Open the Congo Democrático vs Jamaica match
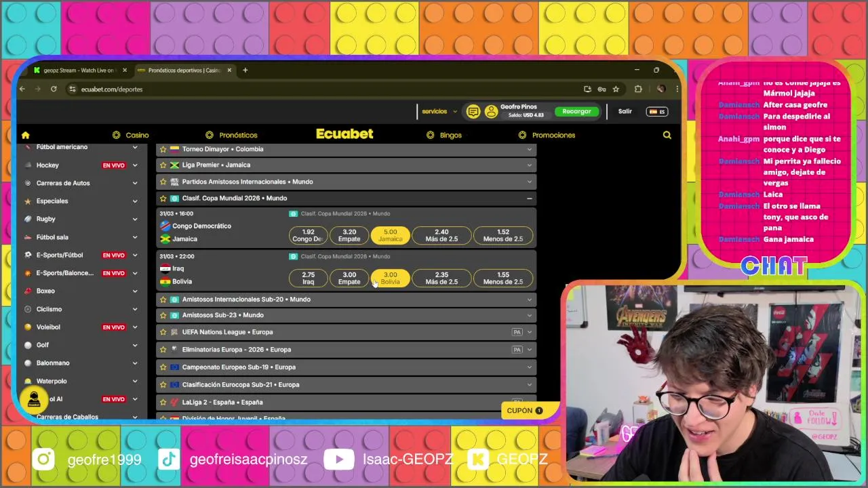Image resolution: width=868 pixels, height=488 pixels. [201, 232]
